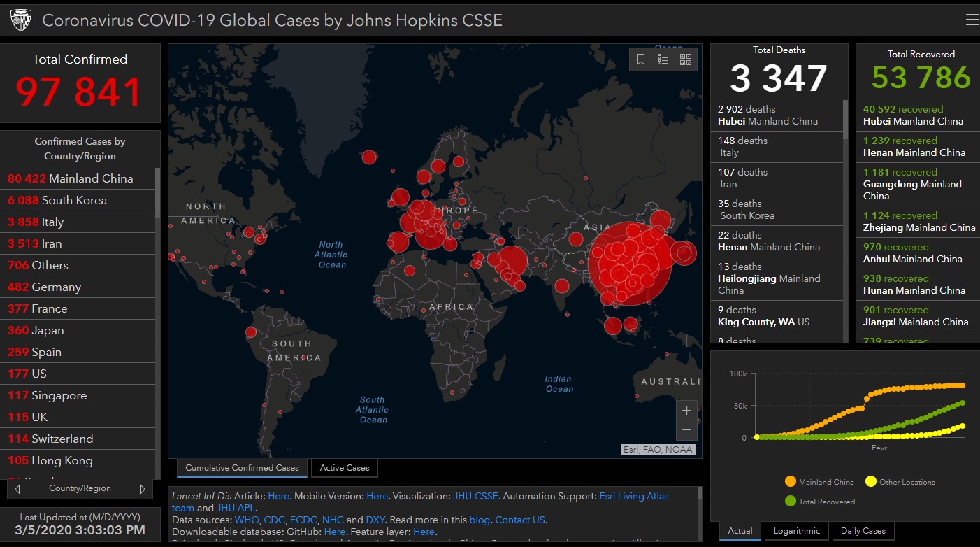Zoom out the map with minus button

686,430
